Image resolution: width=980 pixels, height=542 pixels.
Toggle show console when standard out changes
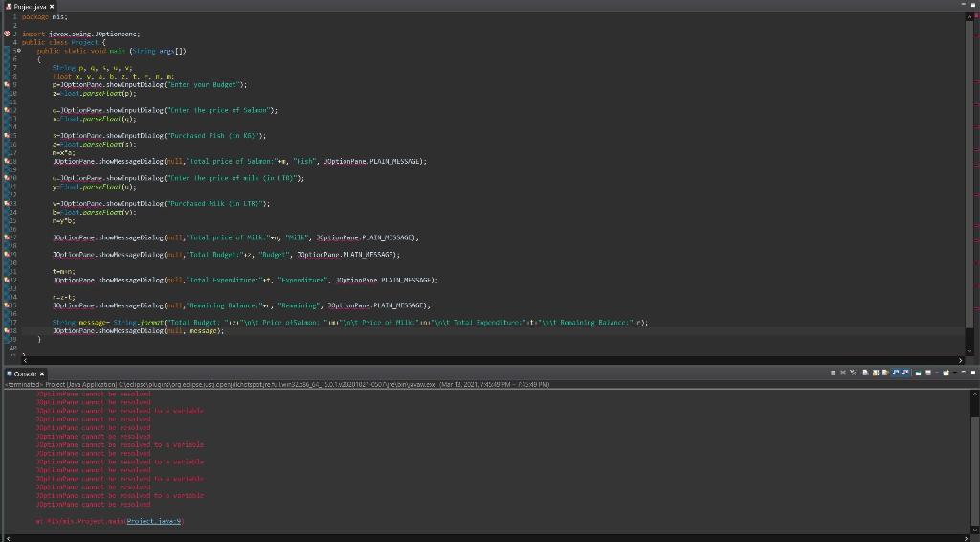pyautogui.click(x=895, y=373)
